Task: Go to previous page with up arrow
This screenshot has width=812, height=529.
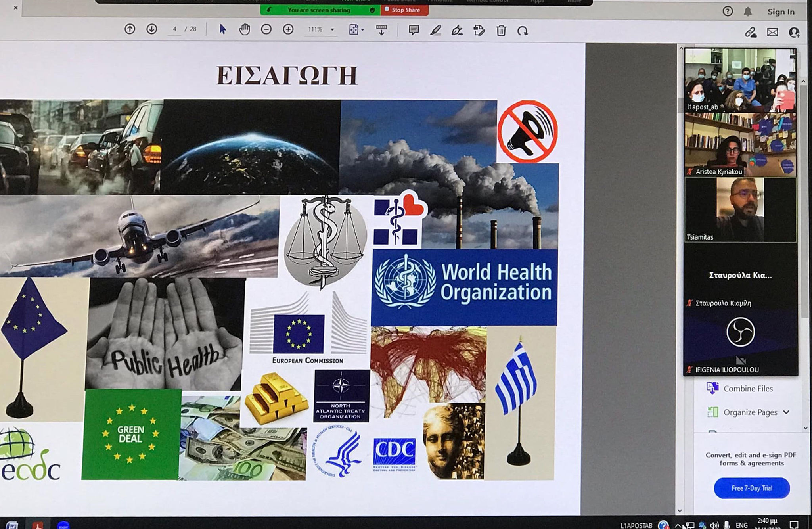Action: pyautogui.click(x=130, y=29)
